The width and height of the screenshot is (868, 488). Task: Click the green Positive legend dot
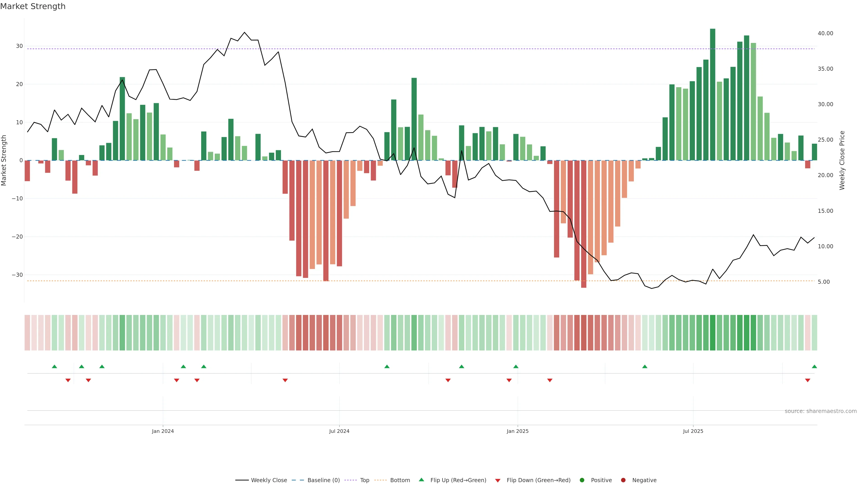[582, 480]
